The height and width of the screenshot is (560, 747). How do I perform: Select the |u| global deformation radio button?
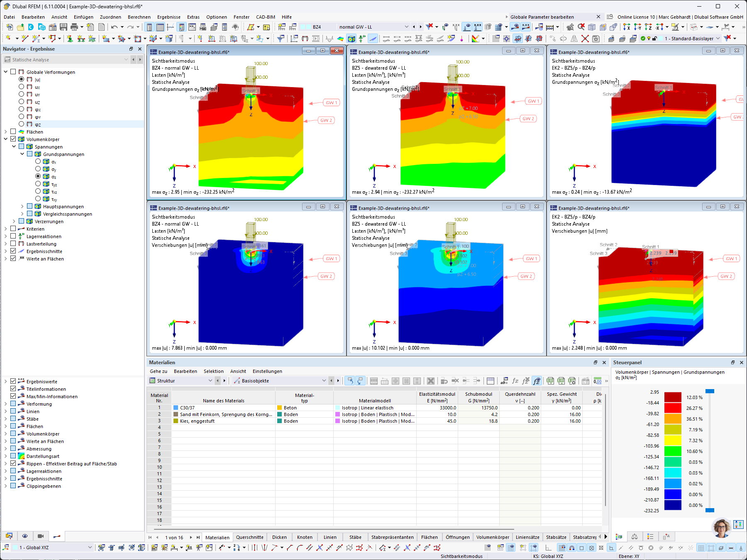[21, 79]
